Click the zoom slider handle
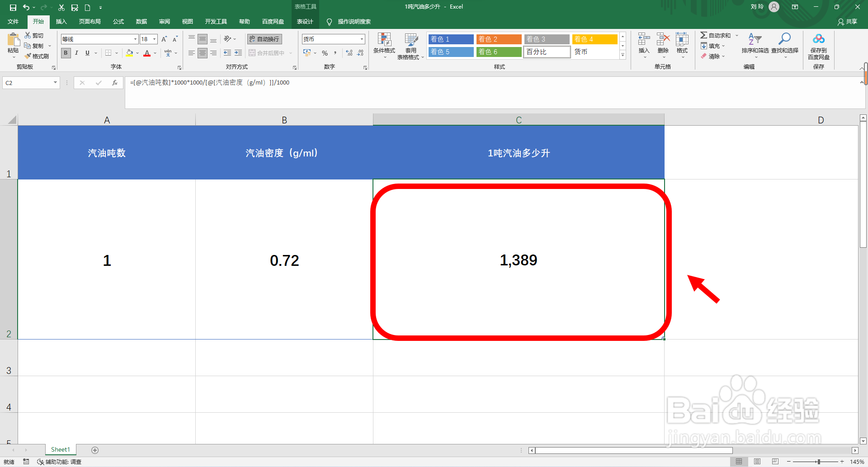868x467 pixels. (x=819, y=462)
